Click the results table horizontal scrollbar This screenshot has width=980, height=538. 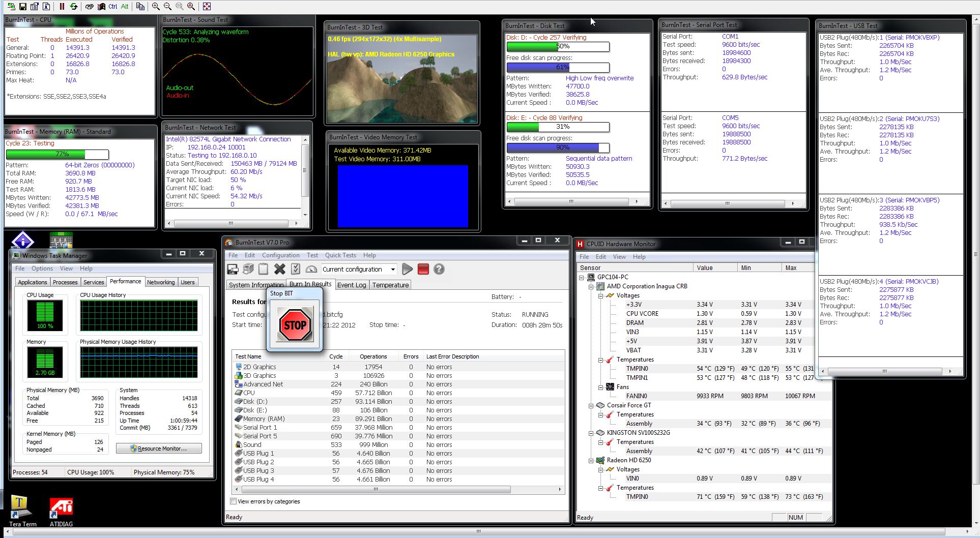(376, 490)
